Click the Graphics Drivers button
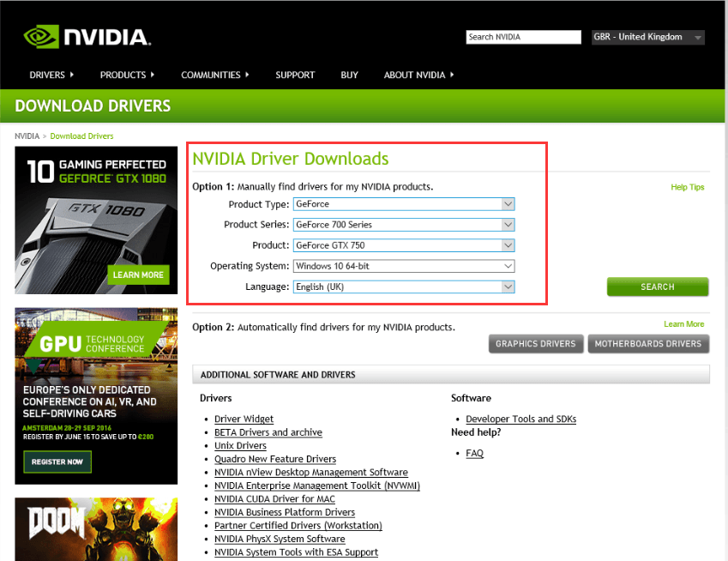728x561 pixels. coord(536,344)
